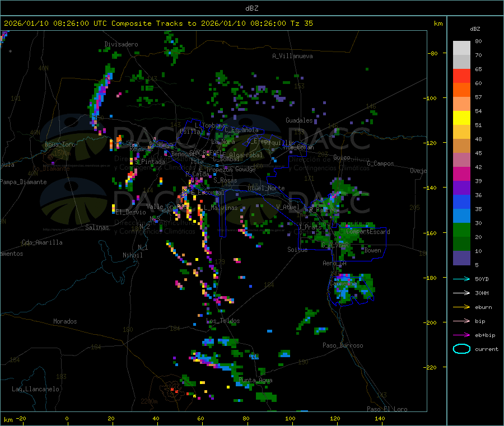This screenshot has width=504, height=426.
Task: Click the Pampa_Diamante map label
Action: tap(24, 182)
